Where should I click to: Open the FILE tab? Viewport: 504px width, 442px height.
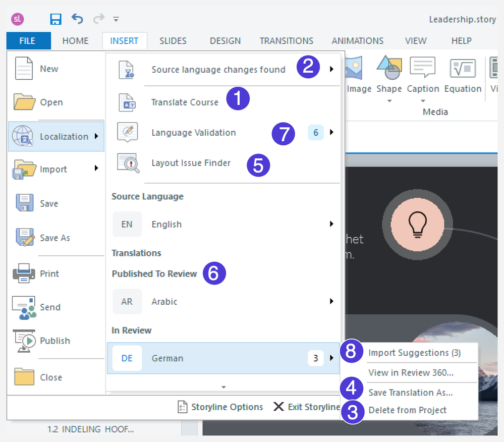coord(28,41)
